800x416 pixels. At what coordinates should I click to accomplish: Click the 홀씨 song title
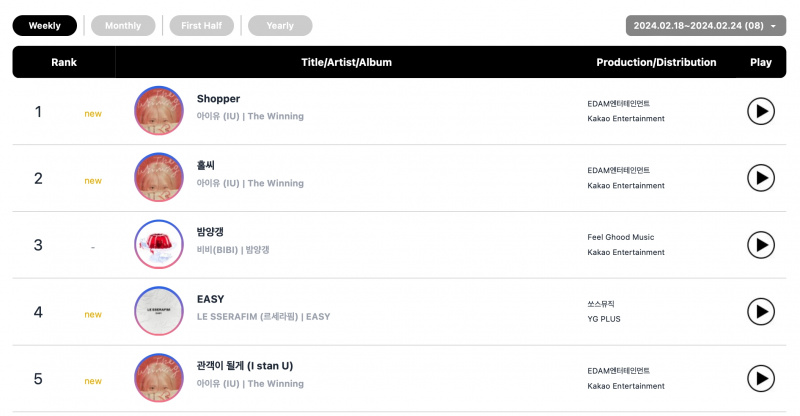click(x=206, y=165)
